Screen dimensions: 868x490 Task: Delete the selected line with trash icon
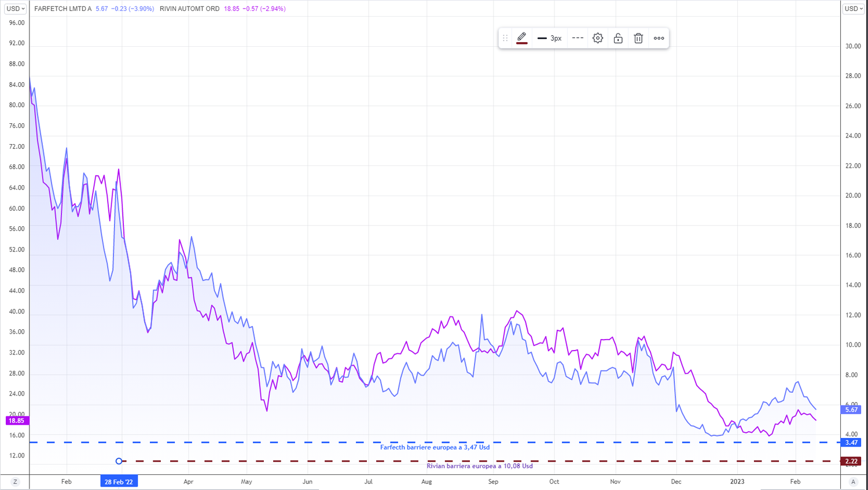point(638,38)
